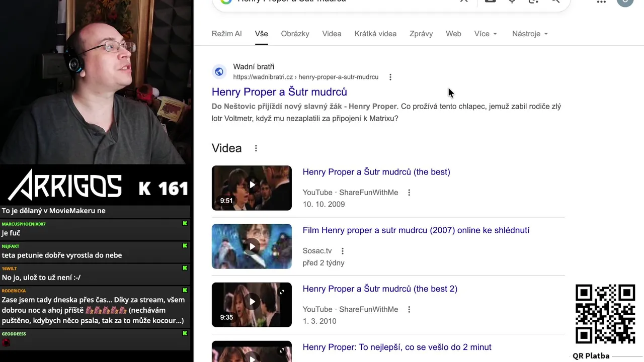Click the QR Platba code
Image resolution: width=644 pixels, height=362 pixels.
[605, 314]
